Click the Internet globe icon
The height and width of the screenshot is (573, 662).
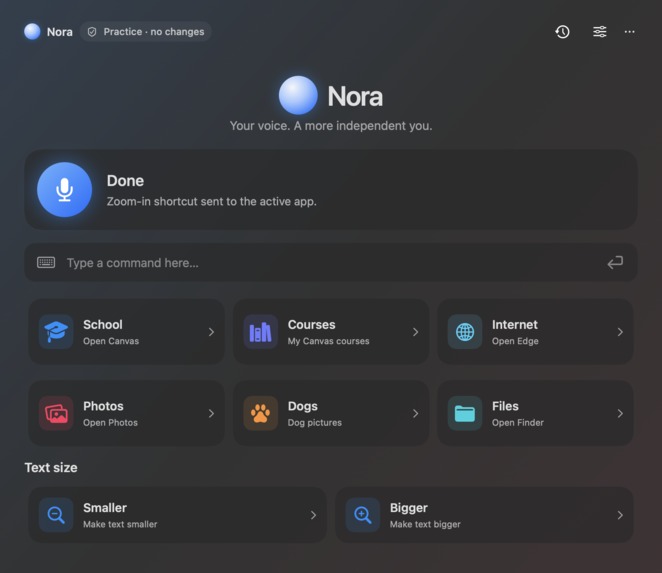[465, 331]
